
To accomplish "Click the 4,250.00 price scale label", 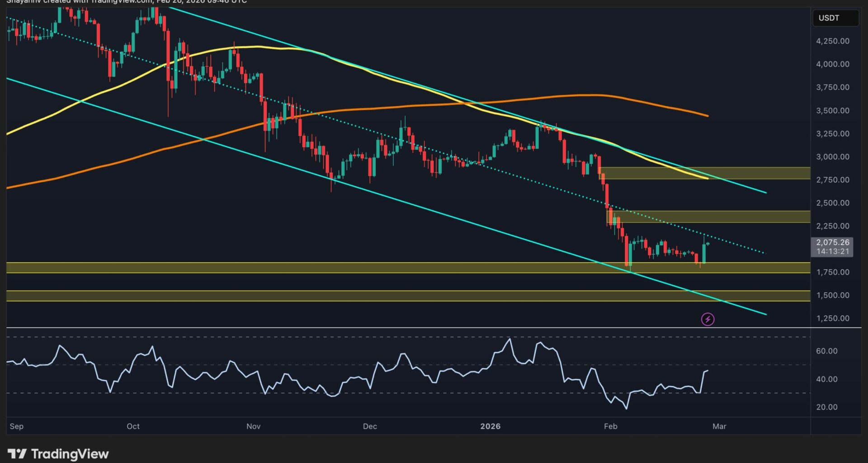I will tap(832, 41).
